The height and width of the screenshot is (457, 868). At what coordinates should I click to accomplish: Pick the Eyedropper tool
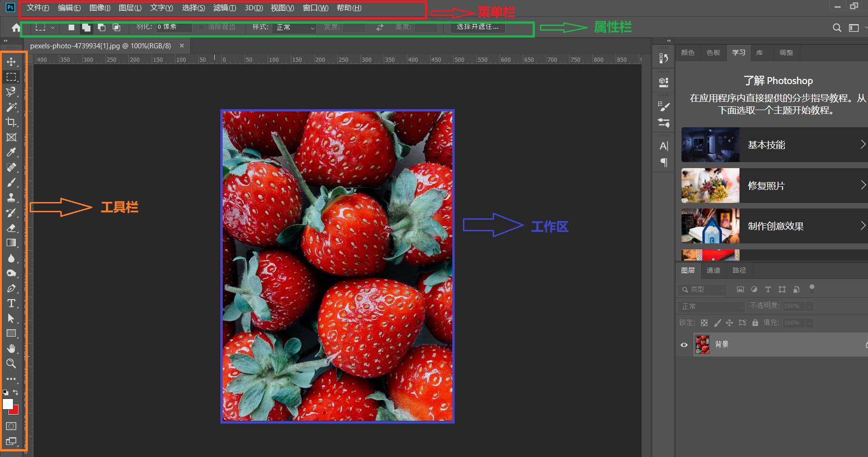pos(11,152)
